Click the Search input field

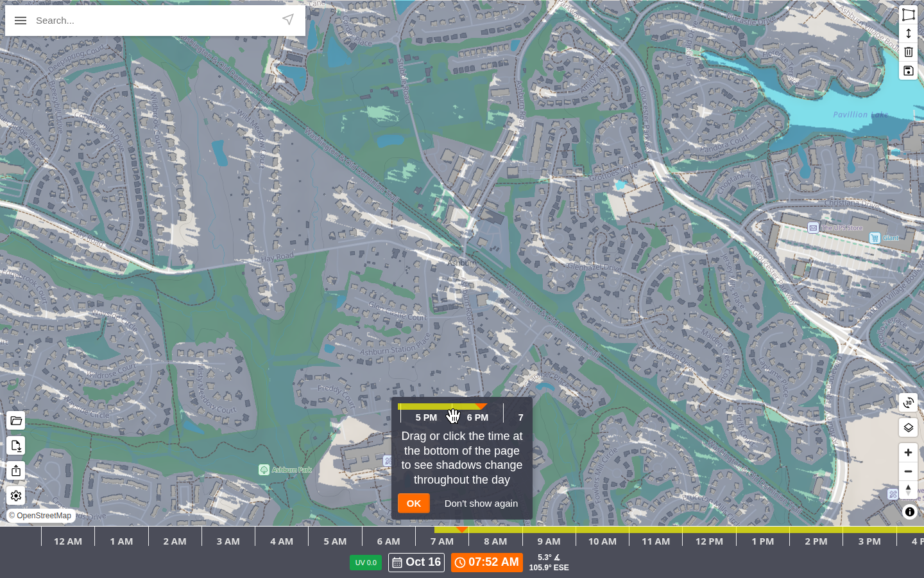click(x=154, y=21)
